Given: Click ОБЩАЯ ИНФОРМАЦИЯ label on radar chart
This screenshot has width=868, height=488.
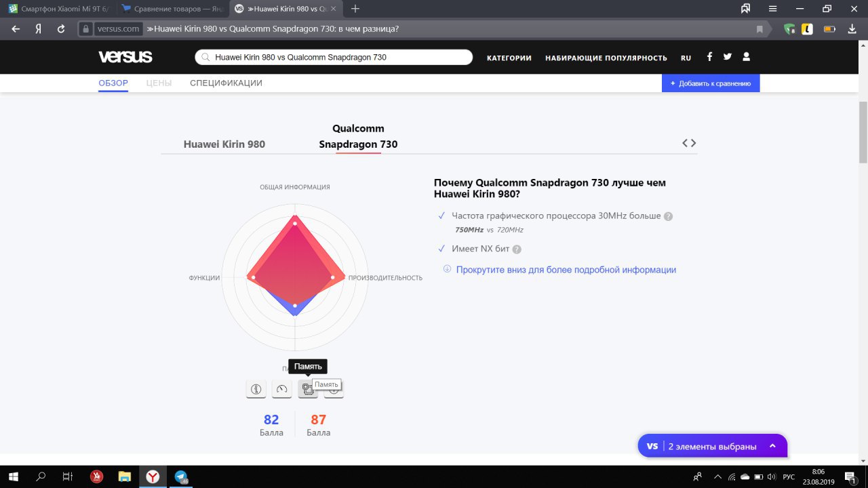Looking at the screenshot, I should [295, 187].
